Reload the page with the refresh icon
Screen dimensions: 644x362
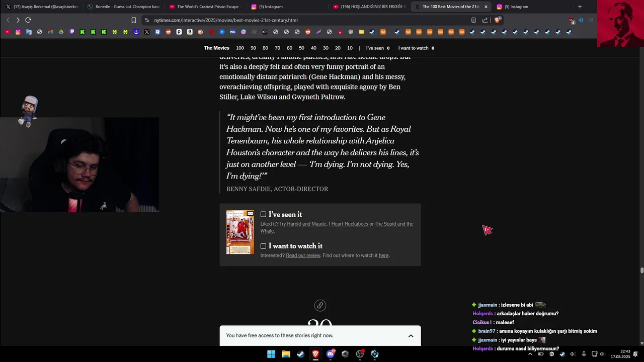pos(28,20)
